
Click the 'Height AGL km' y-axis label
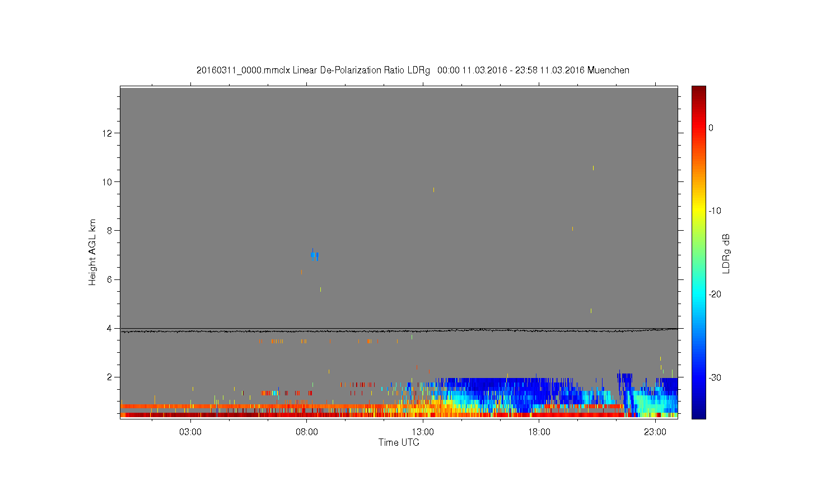(92, 252)
